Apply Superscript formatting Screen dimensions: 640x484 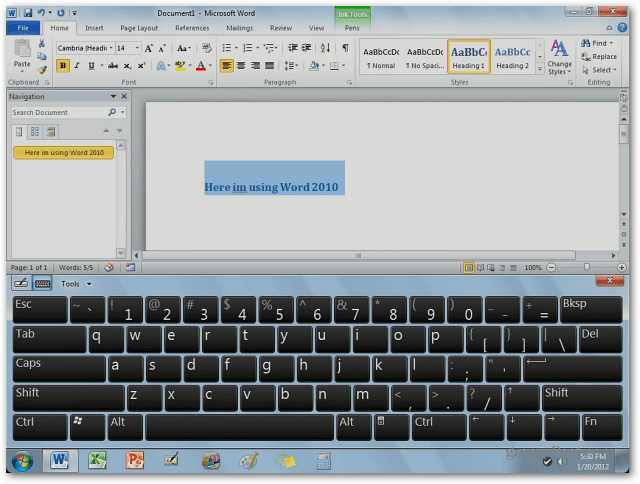141,66
